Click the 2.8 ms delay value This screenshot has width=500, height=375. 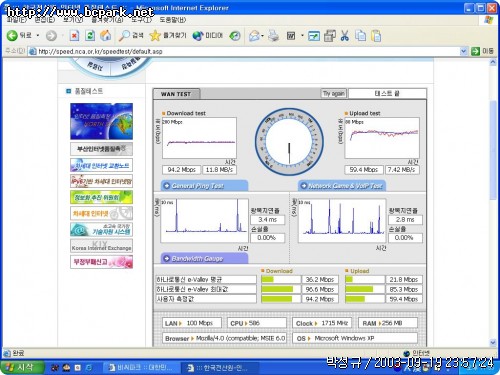[x=405, y=220]
